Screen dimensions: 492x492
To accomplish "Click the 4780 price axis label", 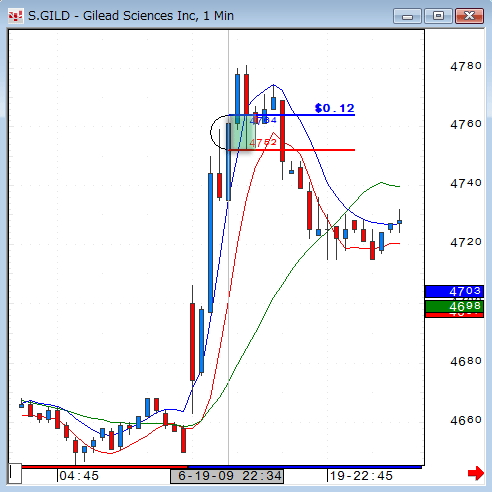I will (x=466, y=66).
